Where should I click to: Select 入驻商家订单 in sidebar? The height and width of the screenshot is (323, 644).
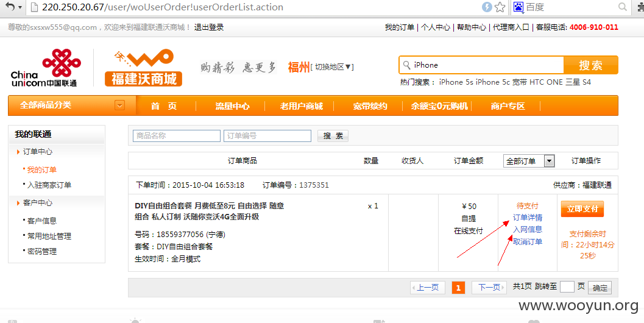49,185
